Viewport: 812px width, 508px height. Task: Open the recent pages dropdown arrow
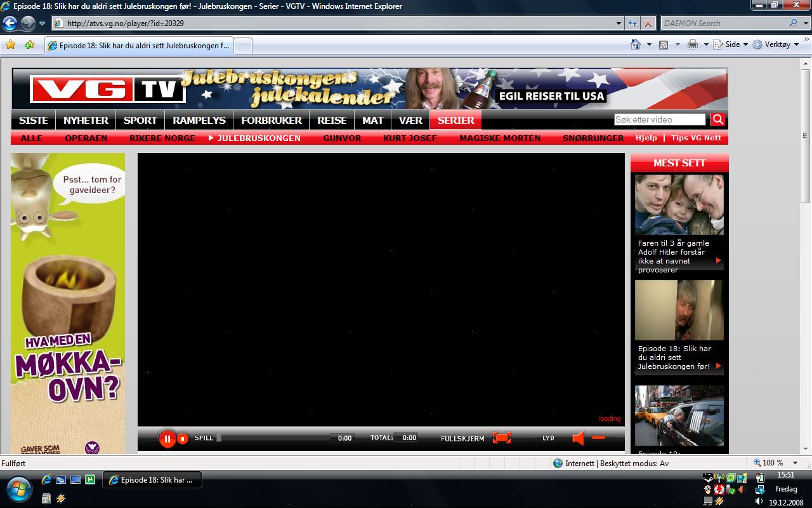tap(43, 23)
